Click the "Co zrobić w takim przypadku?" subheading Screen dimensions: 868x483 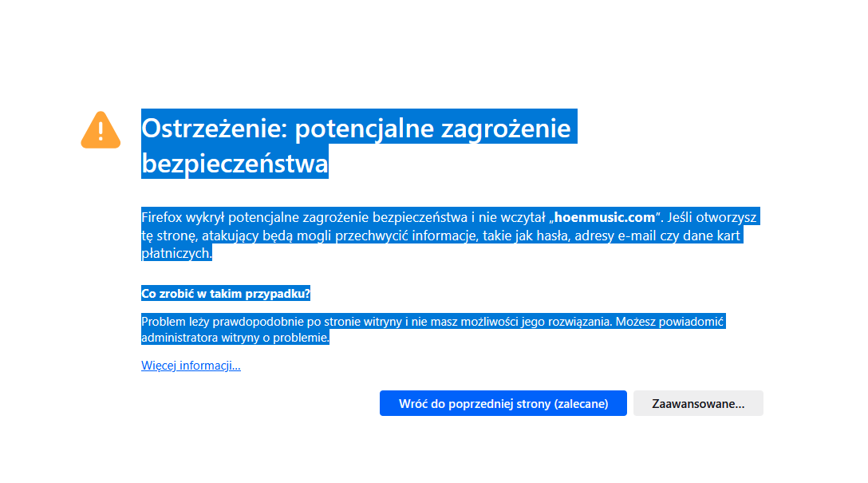point(225,294)
